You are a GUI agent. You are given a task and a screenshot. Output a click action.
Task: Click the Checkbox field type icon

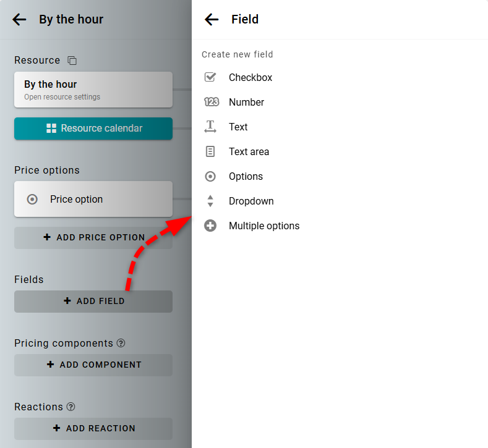point(210,77)
